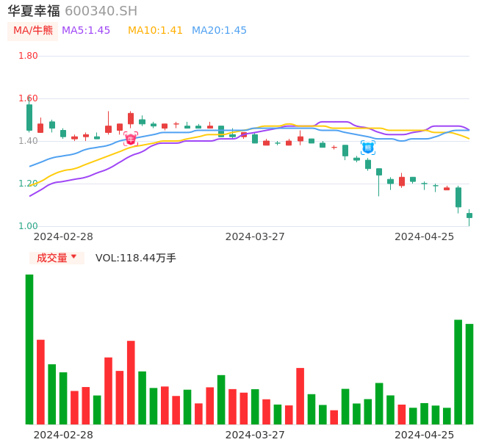Click the last green candlestick near 1.05

pos(469,215)
